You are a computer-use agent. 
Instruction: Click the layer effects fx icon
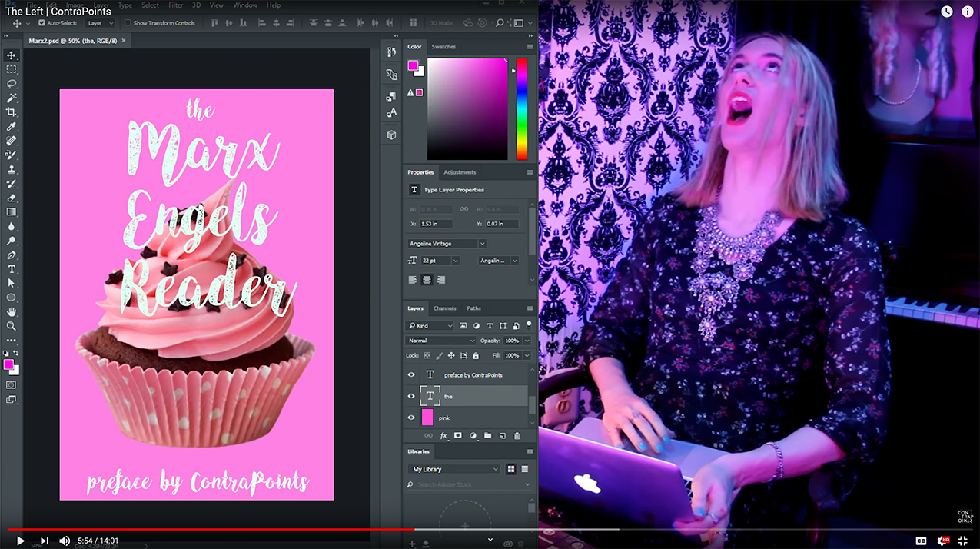click(443, 436)
